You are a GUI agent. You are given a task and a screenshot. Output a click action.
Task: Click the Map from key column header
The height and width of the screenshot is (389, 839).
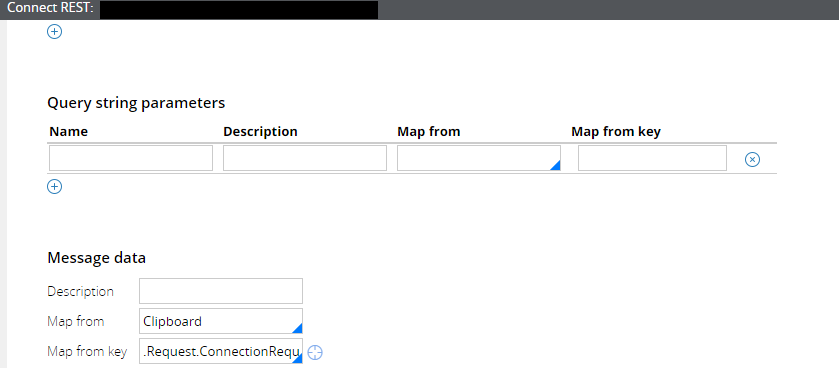(x=616, y=132)
